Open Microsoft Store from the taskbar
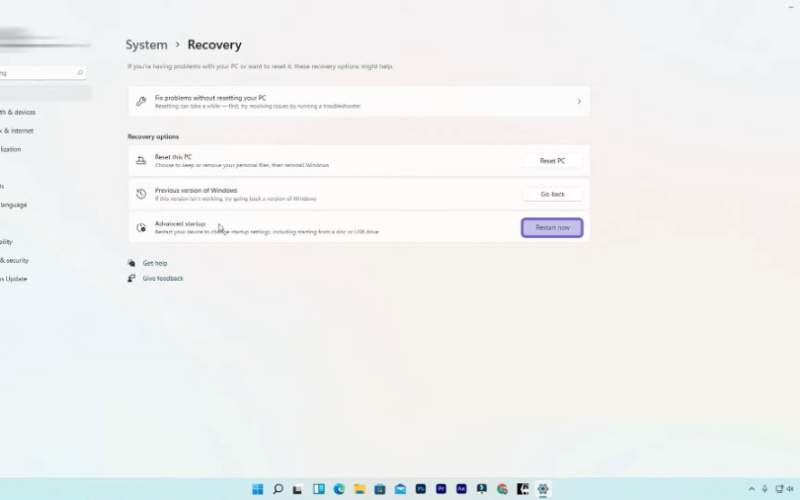Screen dimensions: 800x500 [x=380, y=489]
